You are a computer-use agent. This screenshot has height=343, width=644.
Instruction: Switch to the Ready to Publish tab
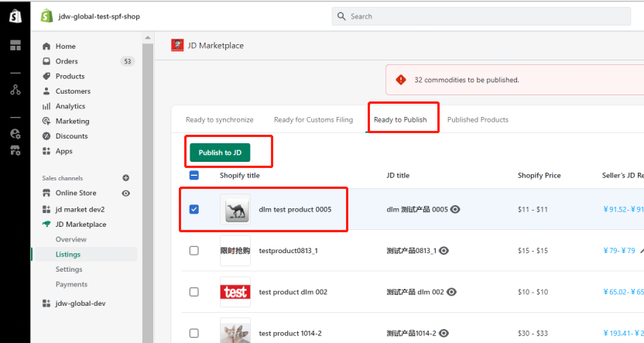click(x=400, y=119)
